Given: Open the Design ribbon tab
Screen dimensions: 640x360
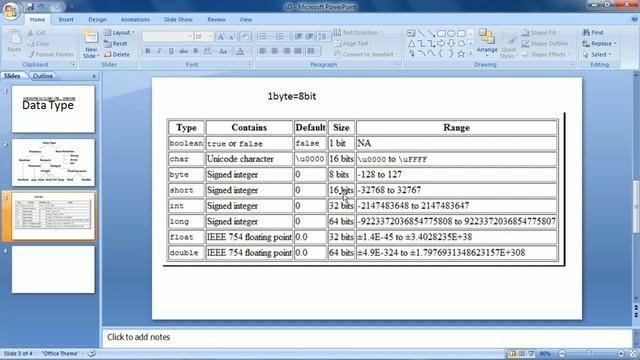Looking at the screenshot, I should point(97,19).
